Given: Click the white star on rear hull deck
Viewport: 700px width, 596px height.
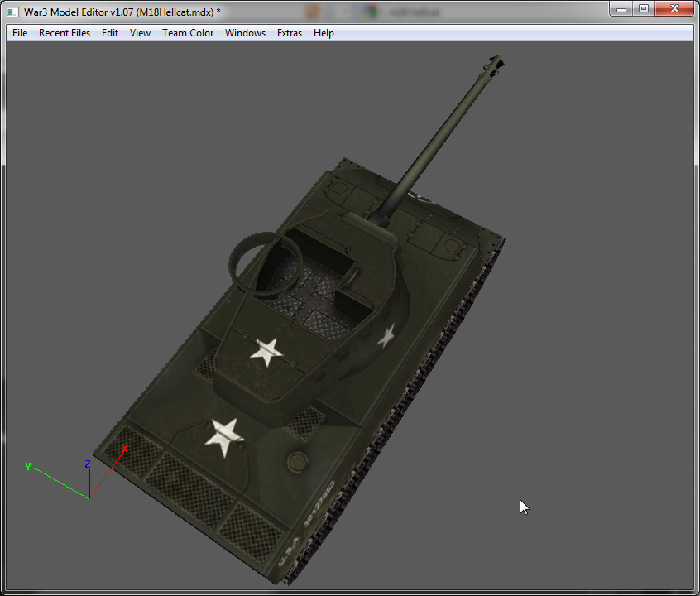Looking at the screenshot, I should 224,437.
